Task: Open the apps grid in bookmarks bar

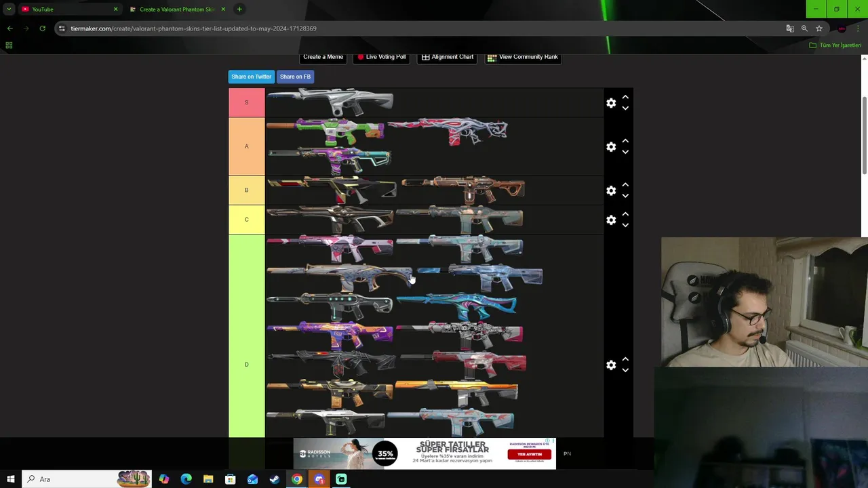Action: [x=9, y=45]
